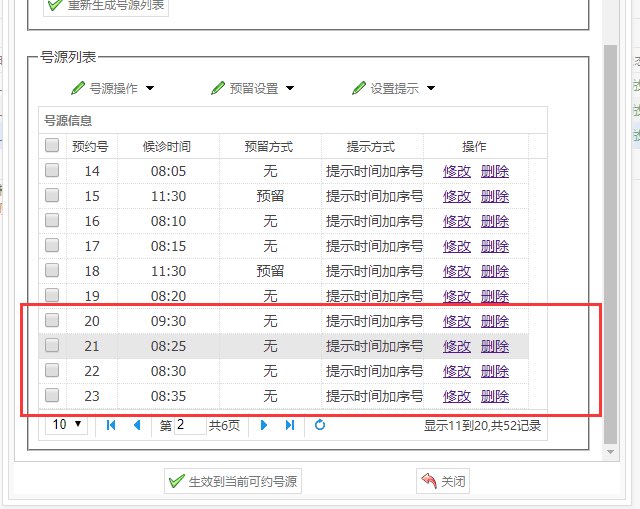This screenshot has height=509, width=640.
Task: Click 修改 link for appointment number 15
Action: (457, 196)
